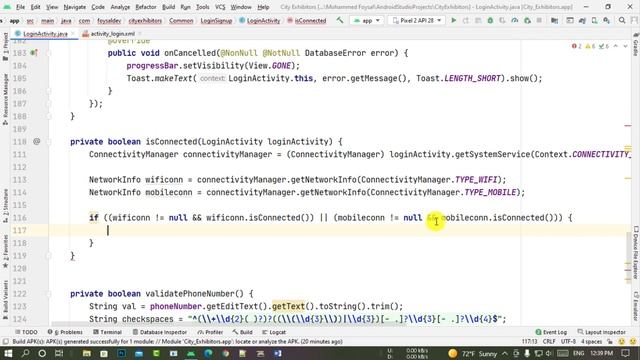Open the Logcat tool window
The width and height of the screenshot is (640, 360).
[x=274, y=332]
